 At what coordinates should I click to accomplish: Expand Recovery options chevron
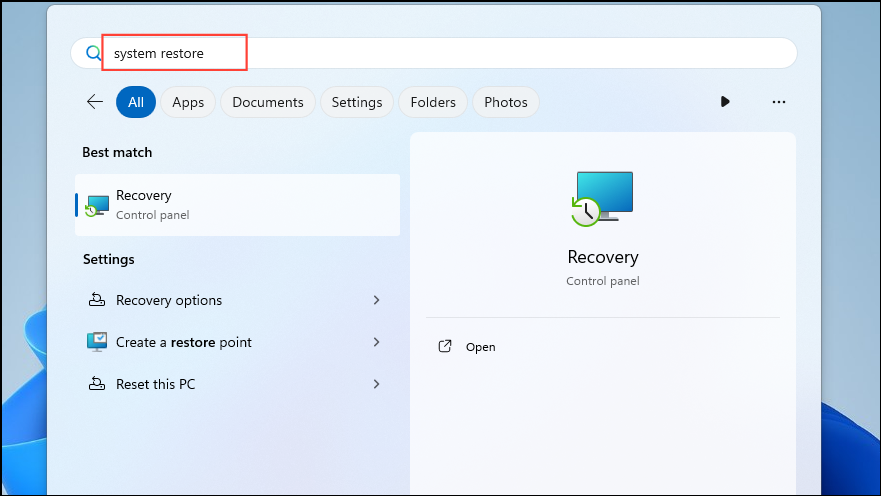pyautogui.click(x=376, y=300)
